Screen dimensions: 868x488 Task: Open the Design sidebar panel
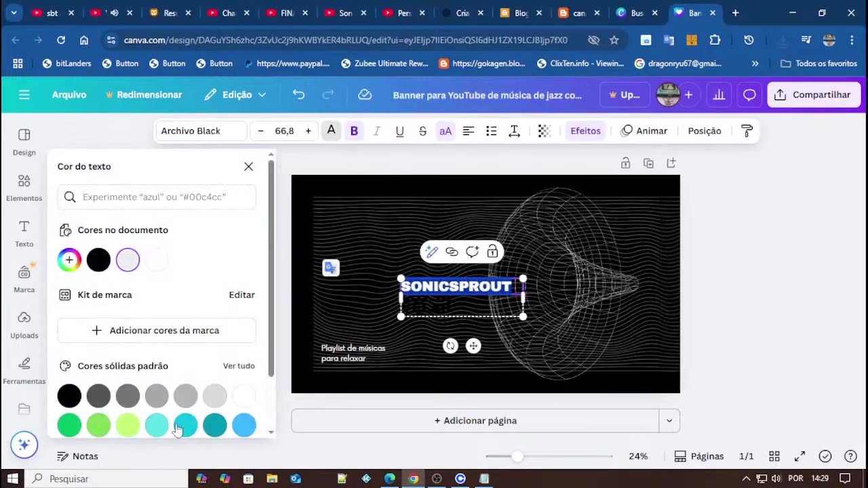click(x=24, y=142)
